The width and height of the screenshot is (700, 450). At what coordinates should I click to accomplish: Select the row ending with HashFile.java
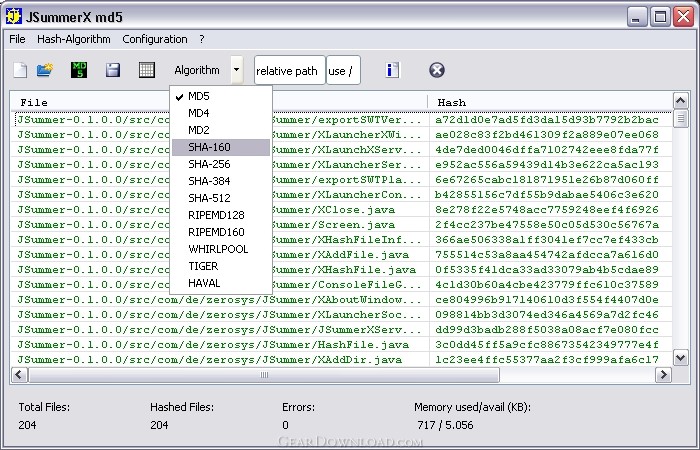point(342,345)
